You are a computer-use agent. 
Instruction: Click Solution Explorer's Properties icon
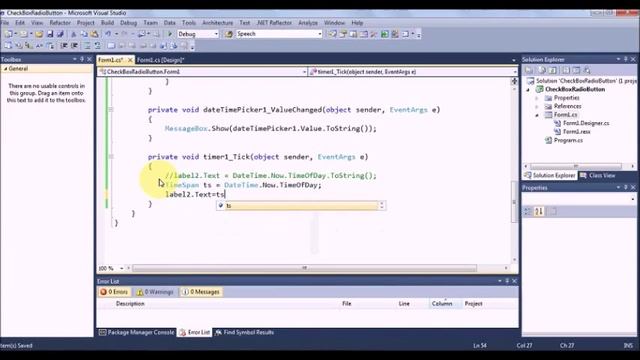tap(529, 70)
